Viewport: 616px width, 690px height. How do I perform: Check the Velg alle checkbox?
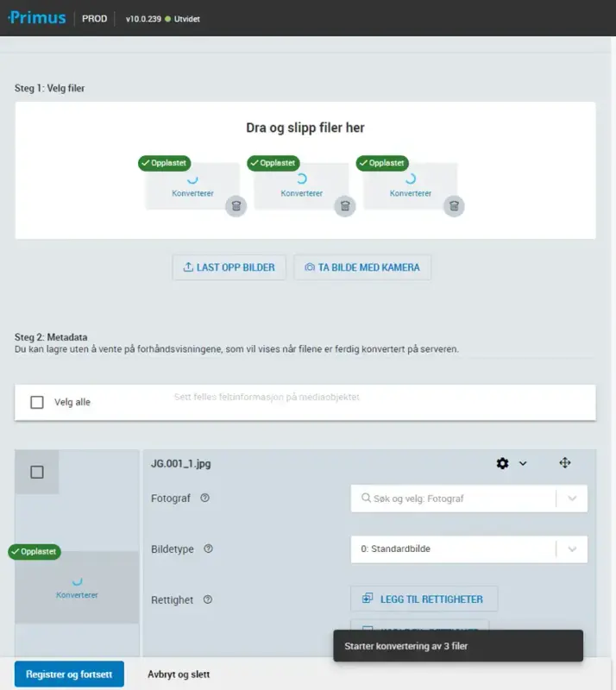(37, 402)
